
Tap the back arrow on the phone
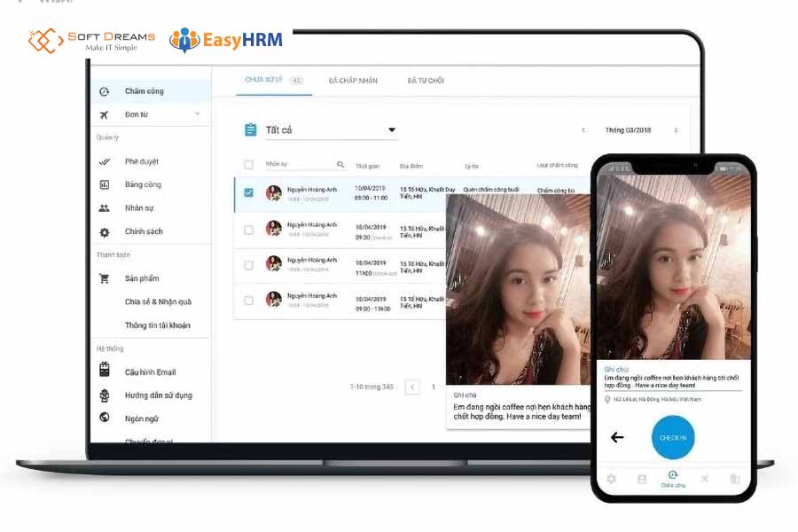(617, 437)
